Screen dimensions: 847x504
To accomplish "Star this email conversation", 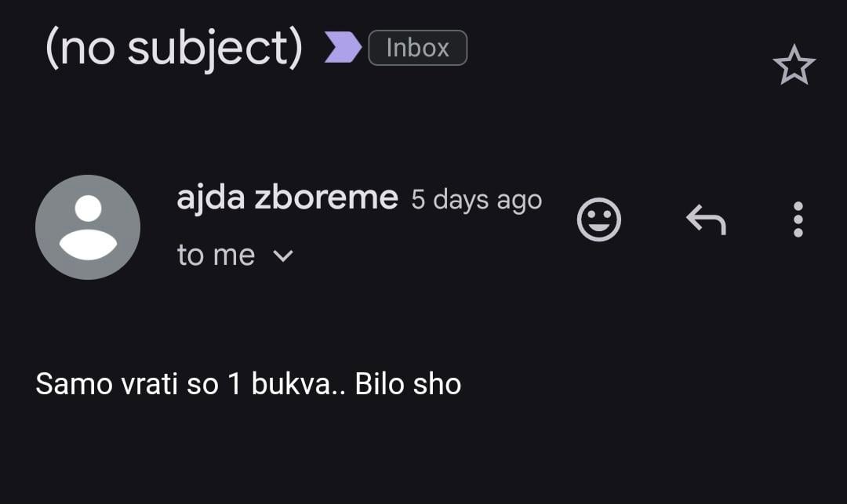I will (794, 65).
